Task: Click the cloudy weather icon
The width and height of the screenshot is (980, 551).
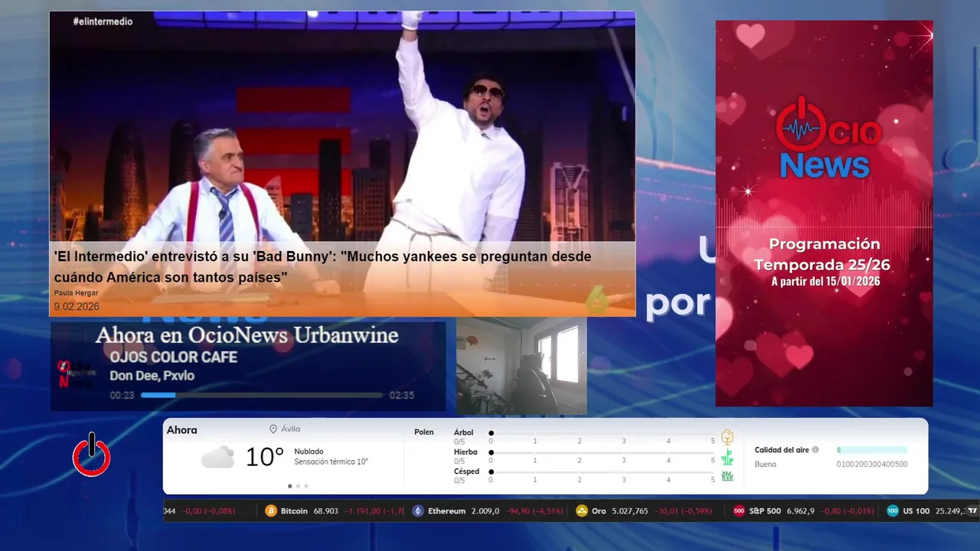Action: 217,457
